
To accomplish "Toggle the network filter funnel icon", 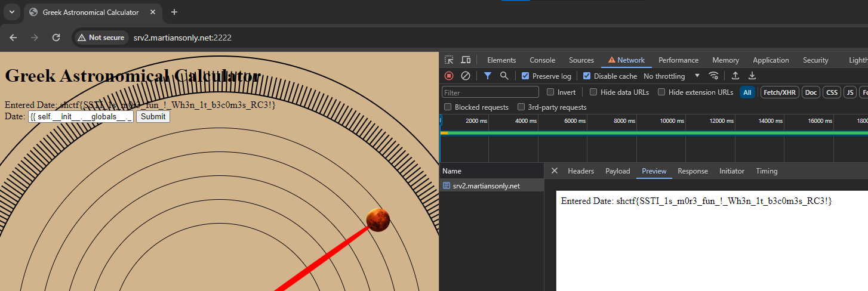I will pos(488,76).
